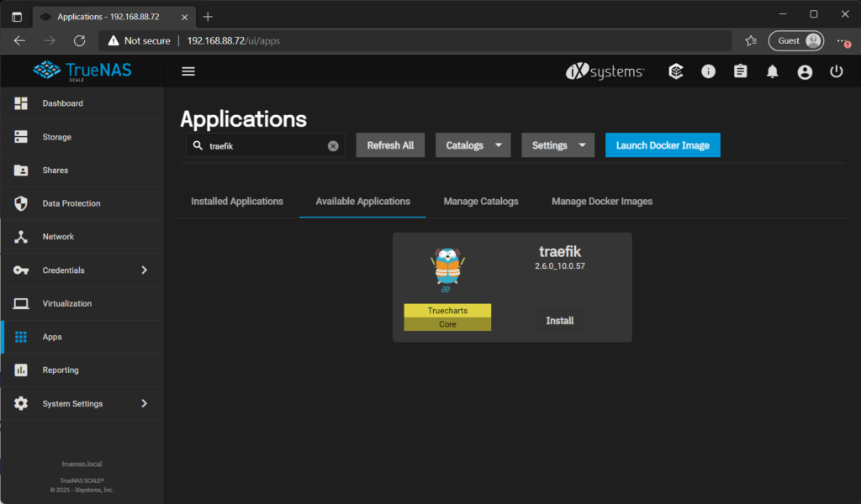861x504 pixels.
Task: Install the traefik application
Action: pyautogui.click(x=559, y=321)
